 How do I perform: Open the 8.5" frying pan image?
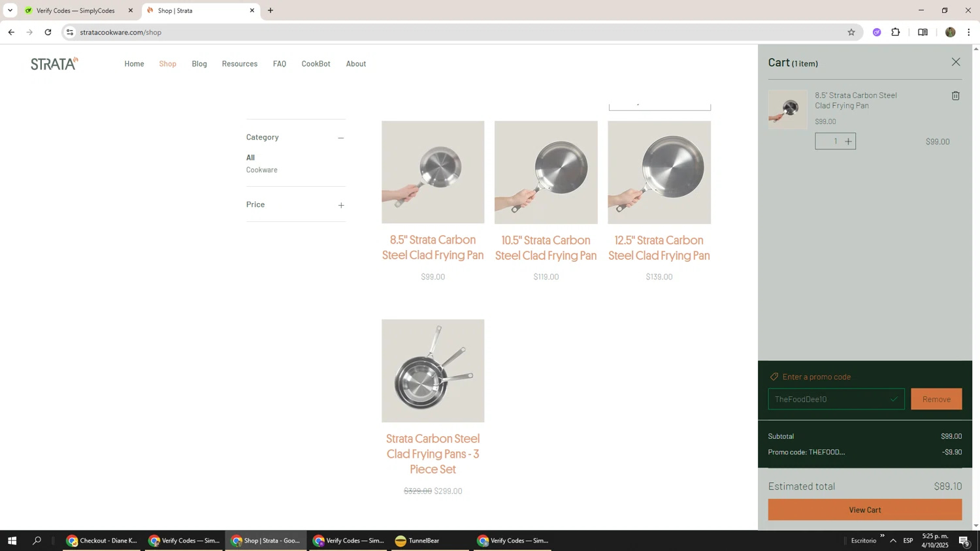click(x=433, y=172)
